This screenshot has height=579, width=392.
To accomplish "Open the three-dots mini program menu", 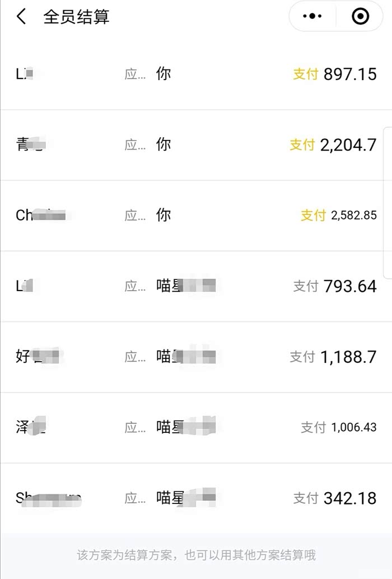I will [x=312, y=17].
